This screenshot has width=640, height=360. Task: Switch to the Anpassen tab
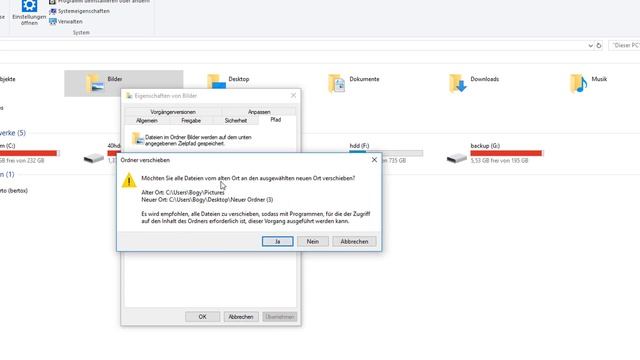point(259,112)
